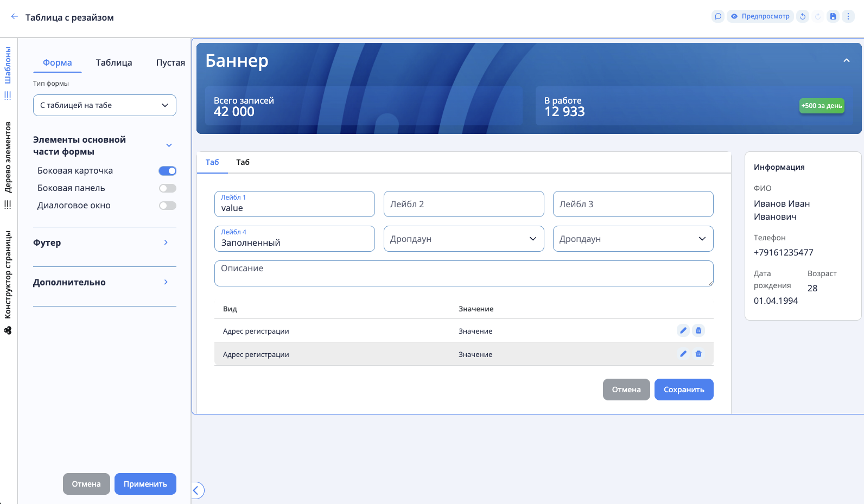Enable the Боковая панель toggle

tap(168, 188)
